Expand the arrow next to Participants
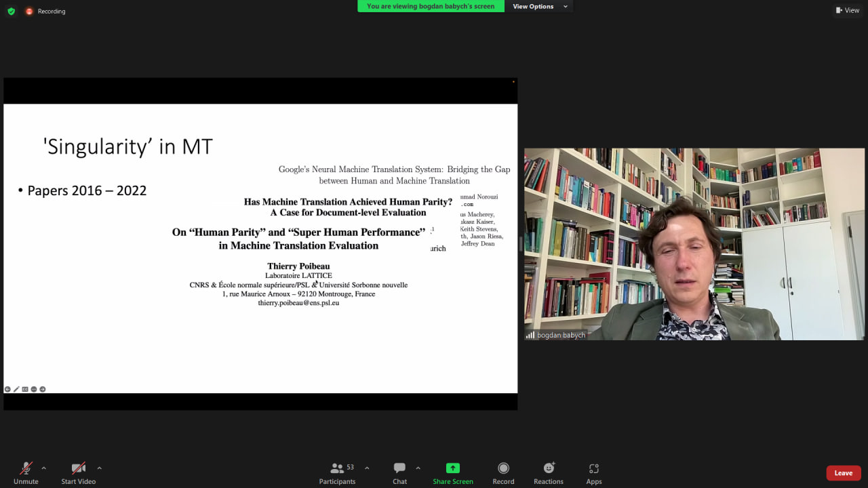The height and width of the screenshot is (488, 868). [x=367, y=468]
